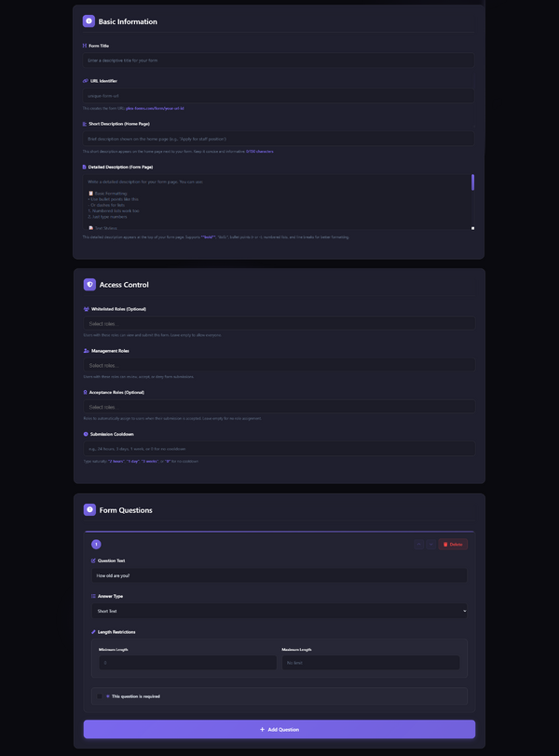The image size is (559, 756).
Task: Click the Access Control shield icon
Action: click(89, 285)
